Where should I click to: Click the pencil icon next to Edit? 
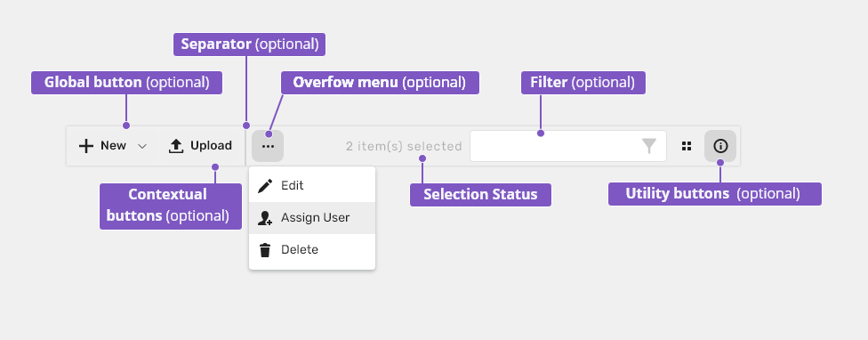pos(266,185)
